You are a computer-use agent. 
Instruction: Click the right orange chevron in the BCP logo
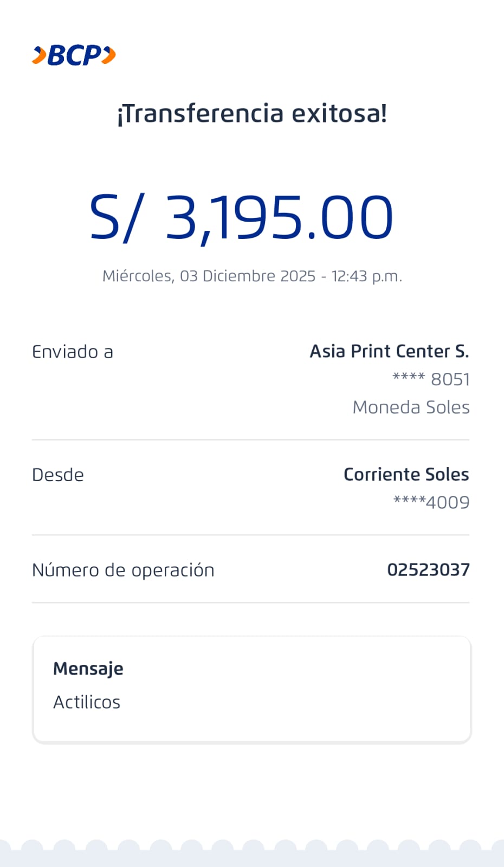109,55
